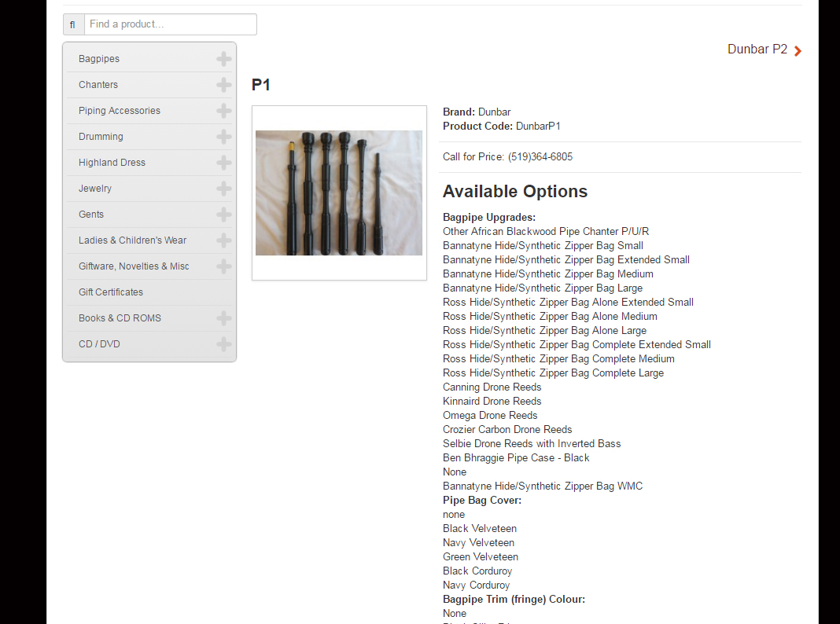The height and width of the screenshot is (624, 840).
Task: Select Green Velveteen pipe bag cover
Action: pos(481,557)
